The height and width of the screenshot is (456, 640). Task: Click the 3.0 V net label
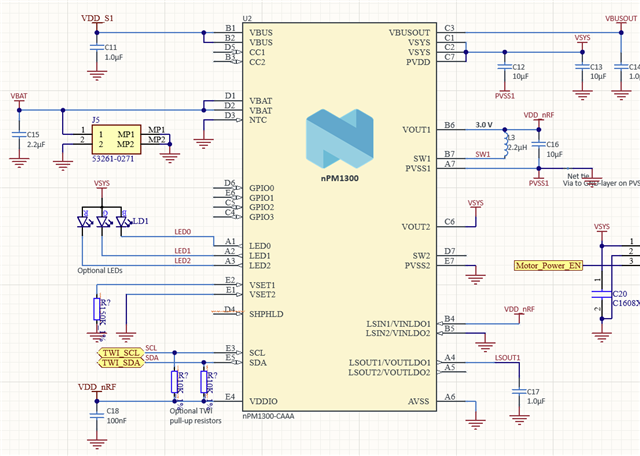[484, 125]
